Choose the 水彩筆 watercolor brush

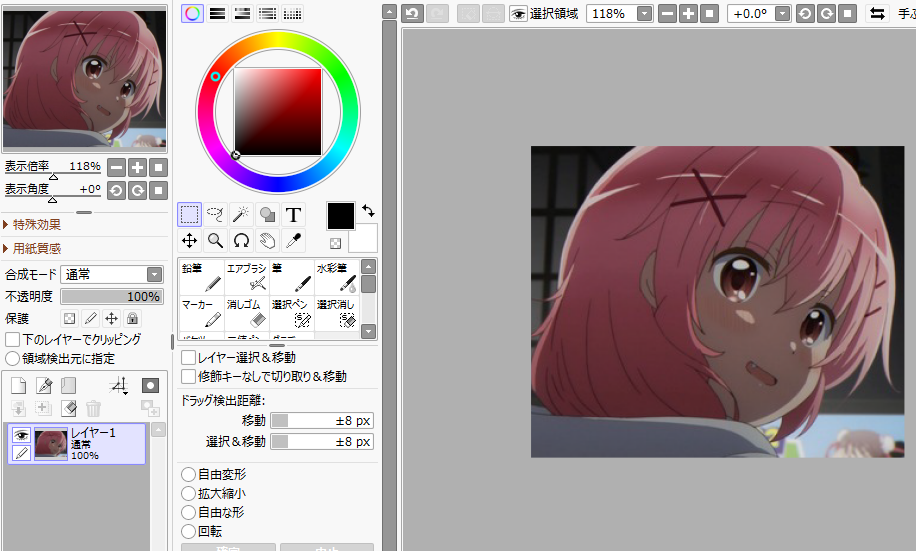point(336,277)
